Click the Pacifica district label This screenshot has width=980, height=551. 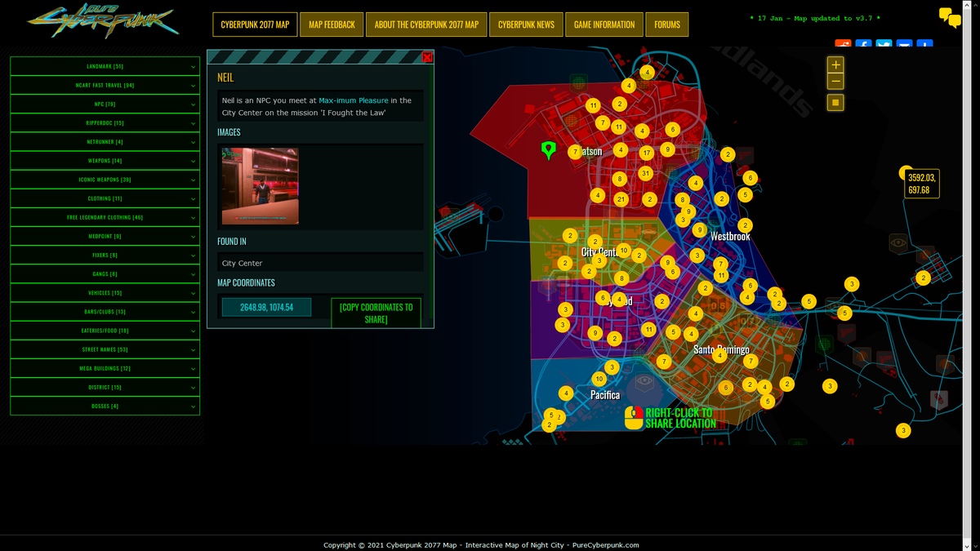pyautogui.click(x=605, y=395)
